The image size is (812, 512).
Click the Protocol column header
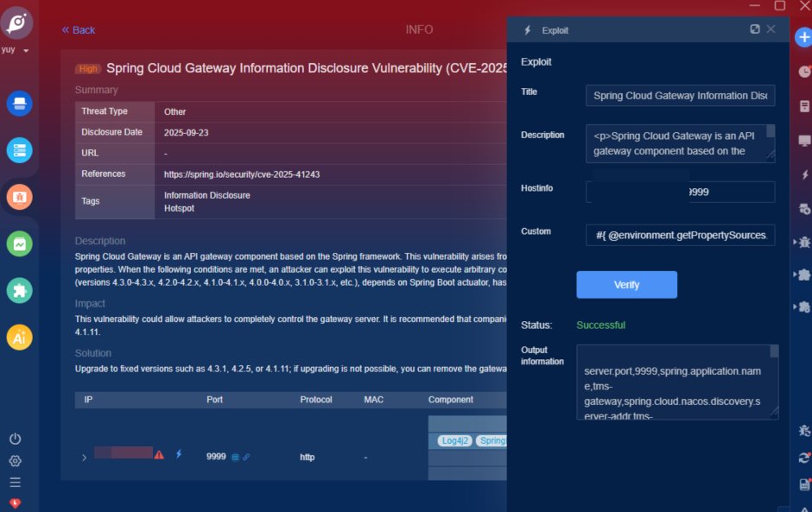pyautogui.click(x=316, y=400)
